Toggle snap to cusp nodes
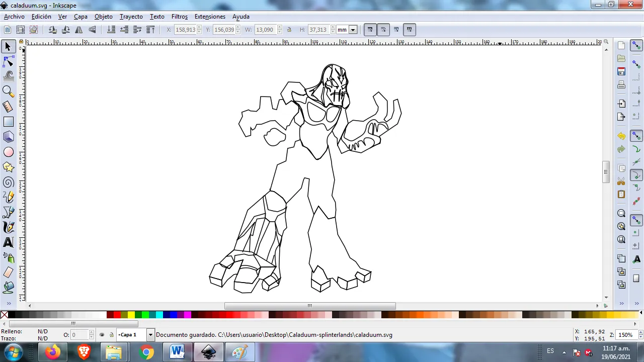 point(636,175)
